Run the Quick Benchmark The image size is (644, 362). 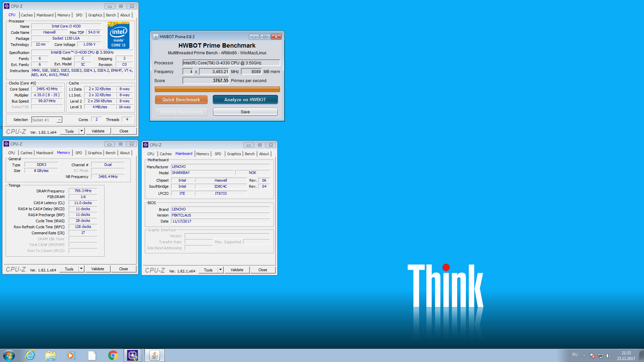coord(181,100)
